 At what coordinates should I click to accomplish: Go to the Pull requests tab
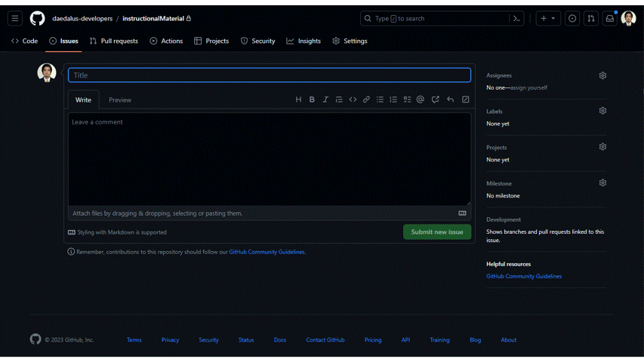click(x=114, y=41)
